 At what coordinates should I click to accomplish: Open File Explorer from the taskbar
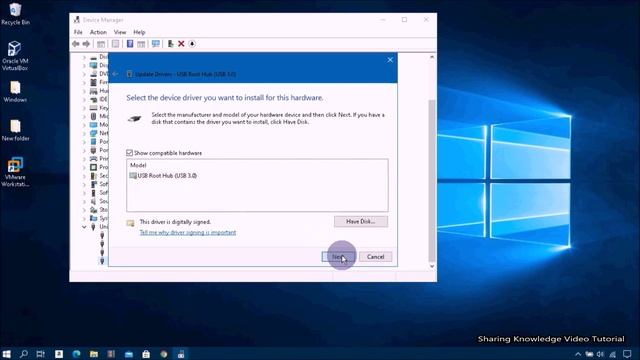tap(94, 353)
